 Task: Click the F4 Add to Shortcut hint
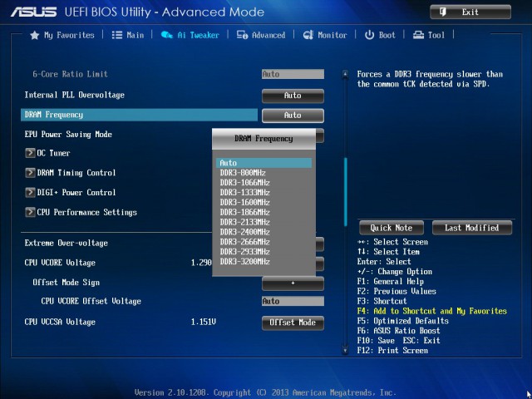click(x=431, y=311)
